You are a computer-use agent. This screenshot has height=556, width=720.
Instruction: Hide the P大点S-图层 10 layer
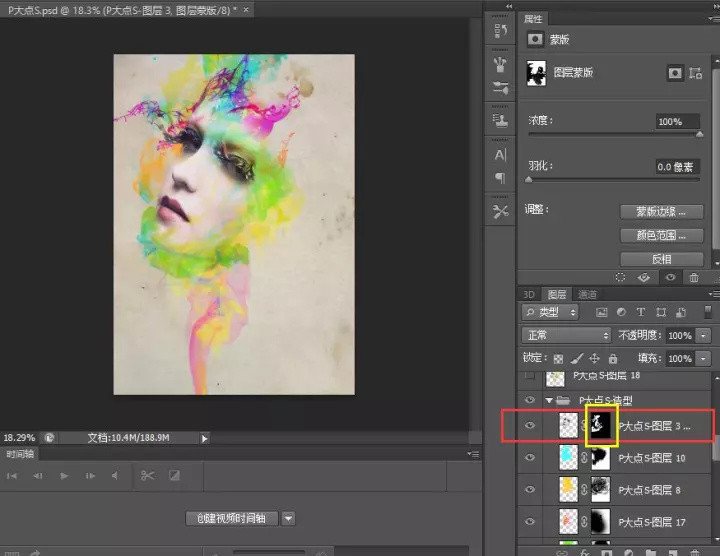click(x=530, y=457)
